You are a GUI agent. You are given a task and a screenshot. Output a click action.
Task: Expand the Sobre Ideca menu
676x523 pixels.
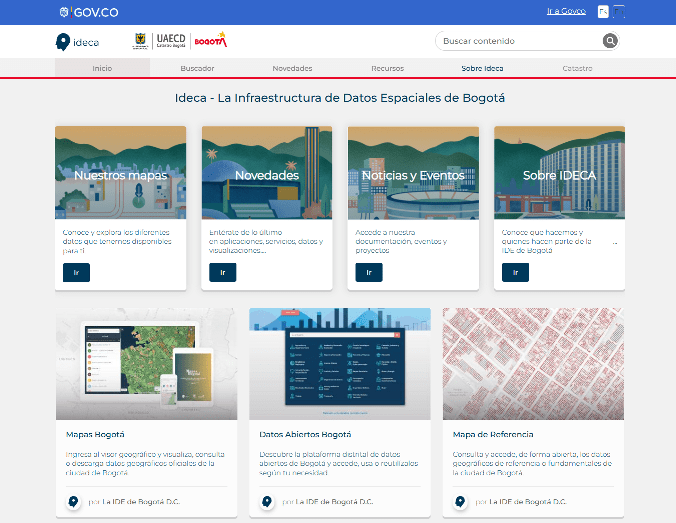click(x=482, y=68)
